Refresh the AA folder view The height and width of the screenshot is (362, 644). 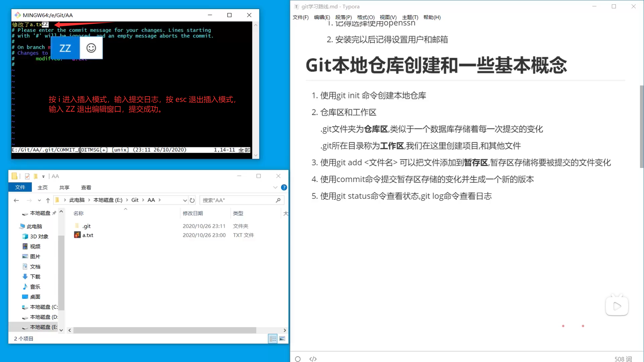pos(192,200)
